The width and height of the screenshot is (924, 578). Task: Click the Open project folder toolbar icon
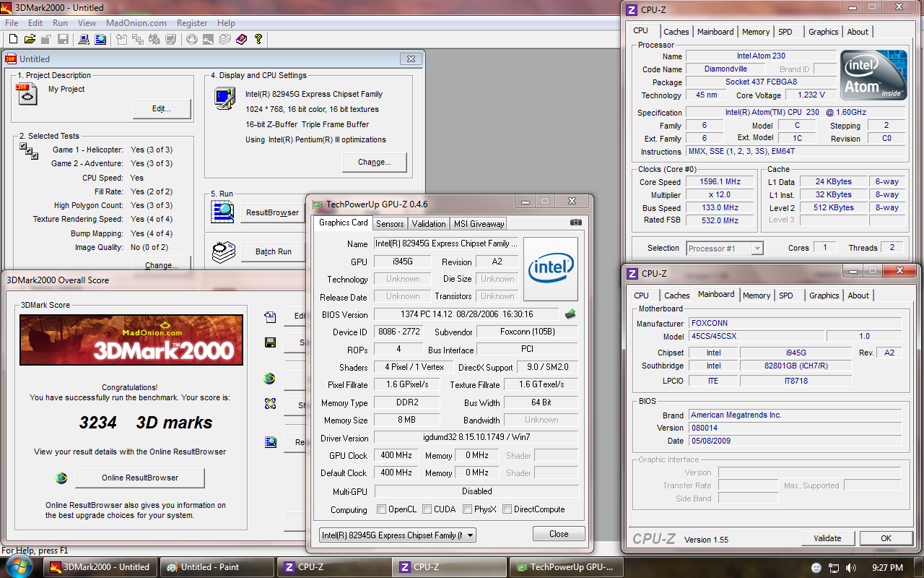click(x=30, y=39)
